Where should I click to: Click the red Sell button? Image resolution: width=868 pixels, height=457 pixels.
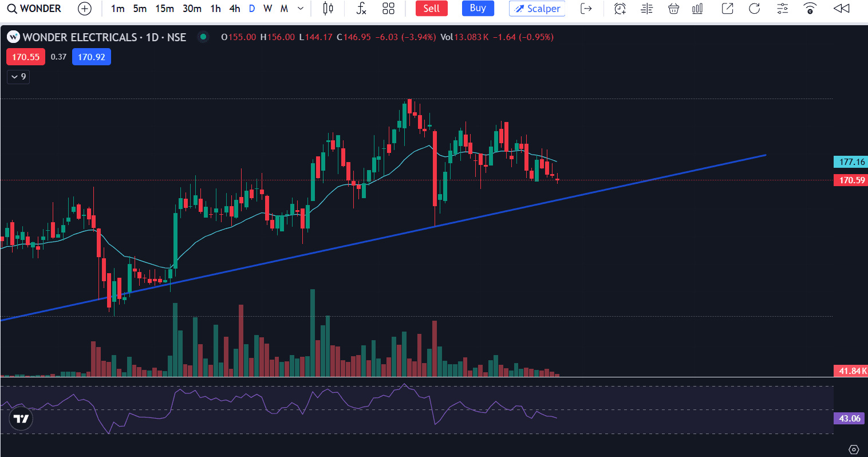tap(431, 9)
